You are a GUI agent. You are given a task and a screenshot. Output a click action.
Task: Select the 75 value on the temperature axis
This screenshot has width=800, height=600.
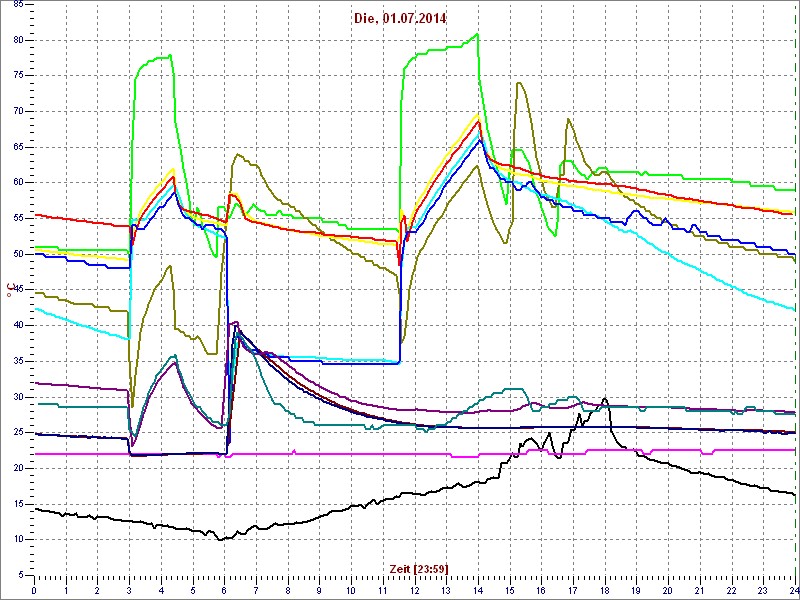(x=17, y=76)
